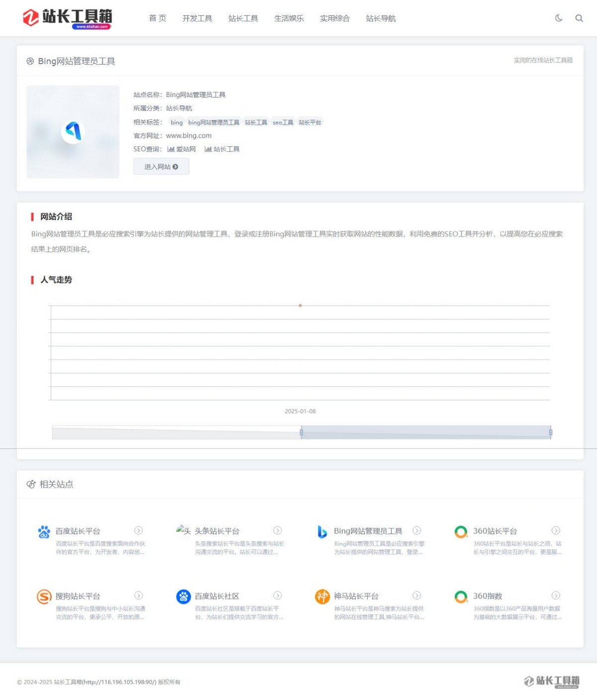
Task: Open 爱站网 SEO query link
Action: pos(182,149)
